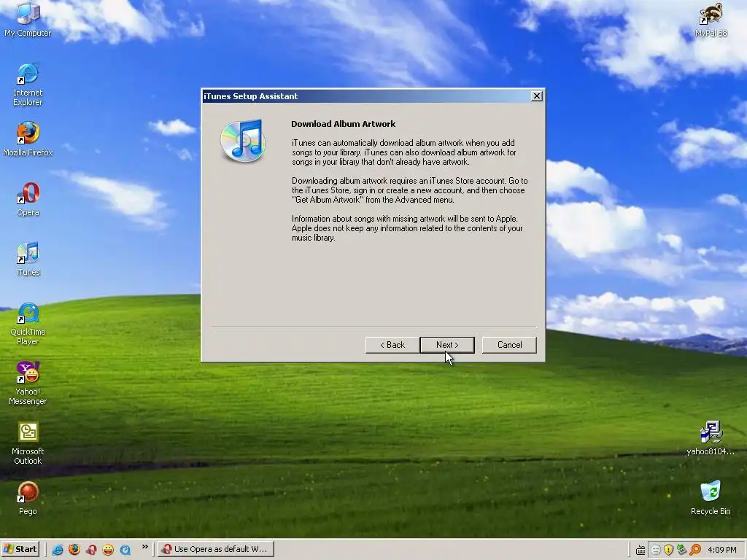Select the QuickTime Player desktop icon
Screen dimensions: 747x560
click(x=28, y=324)
